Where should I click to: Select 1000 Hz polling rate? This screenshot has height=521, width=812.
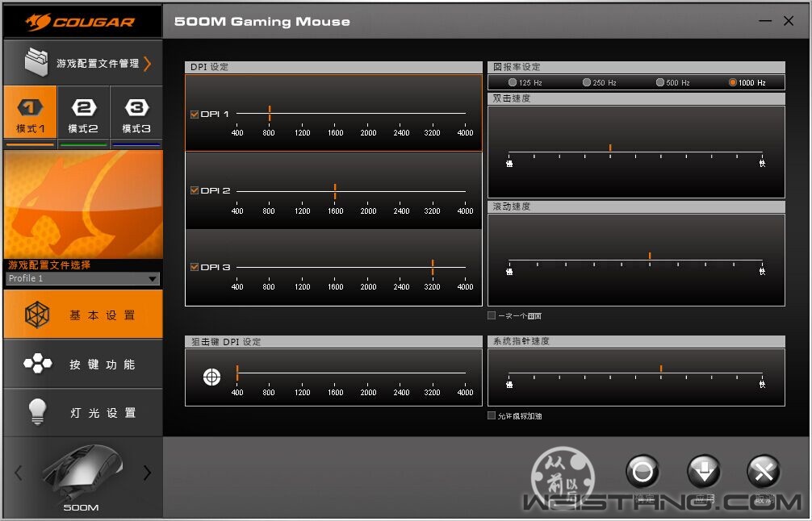click(x=732, y=82)
